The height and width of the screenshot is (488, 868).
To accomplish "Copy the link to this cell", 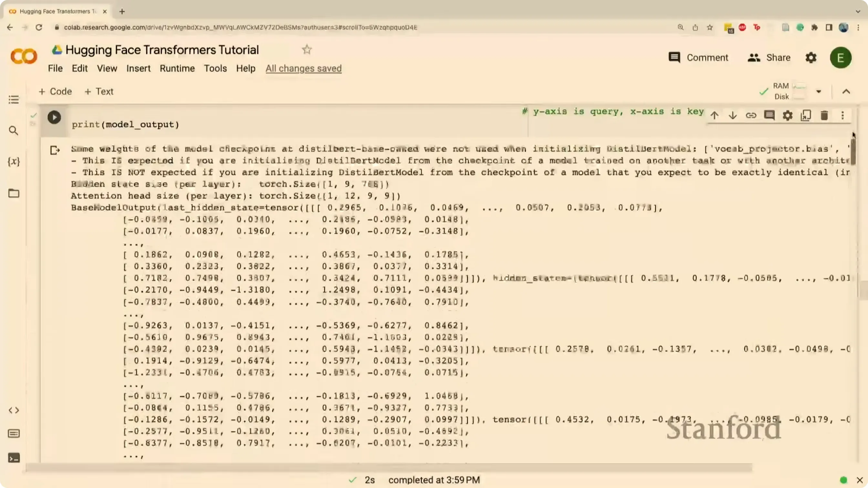I will 751,116.
